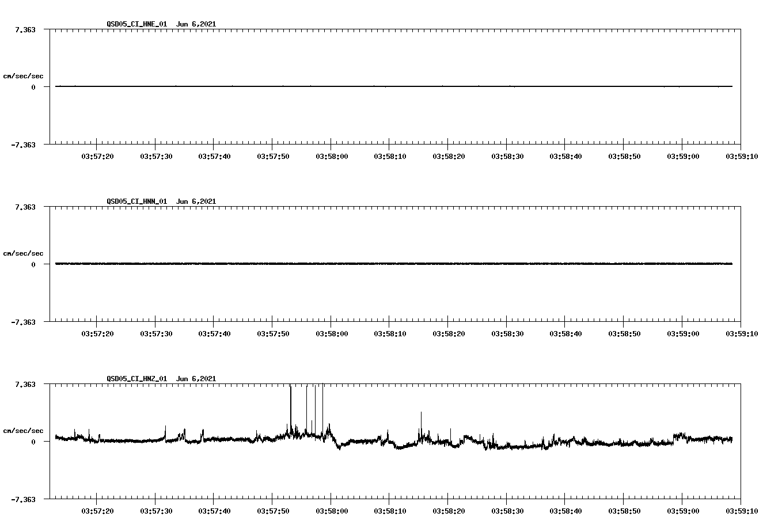Click 03:57:20 time label under HNE plot
782x532 pixels.
pyautogui.click(x=97, y=157)
